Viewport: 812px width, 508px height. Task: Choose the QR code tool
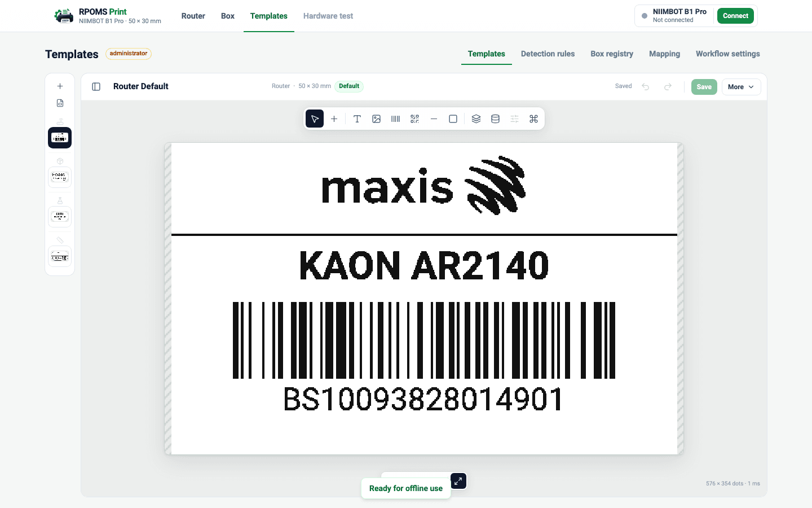[414, 119]
